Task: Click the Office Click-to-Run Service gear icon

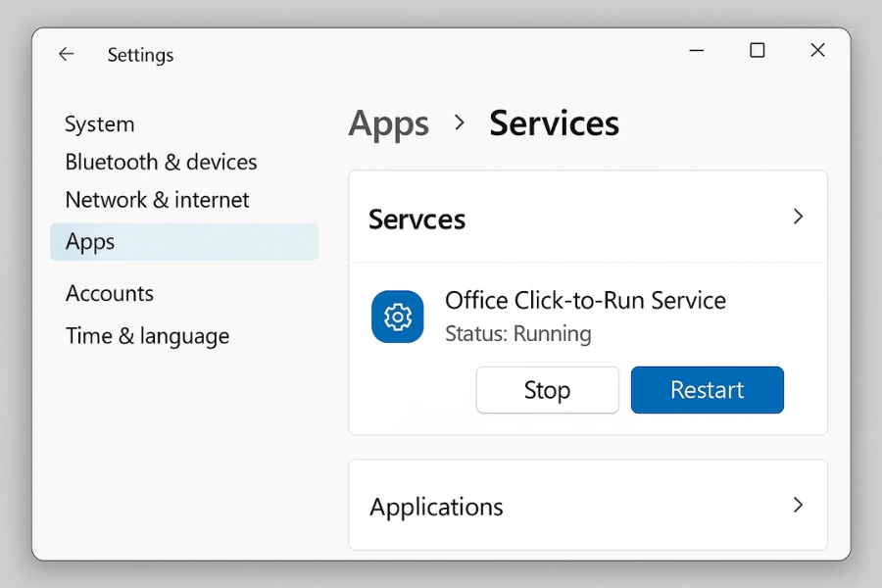Action: pyautogui.click(x=397, y=316)
